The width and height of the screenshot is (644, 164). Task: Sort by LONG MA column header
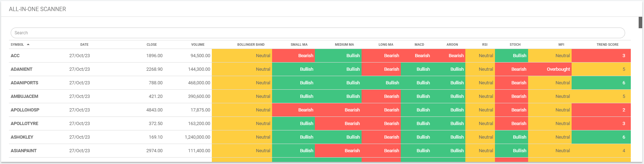[386, 45]
